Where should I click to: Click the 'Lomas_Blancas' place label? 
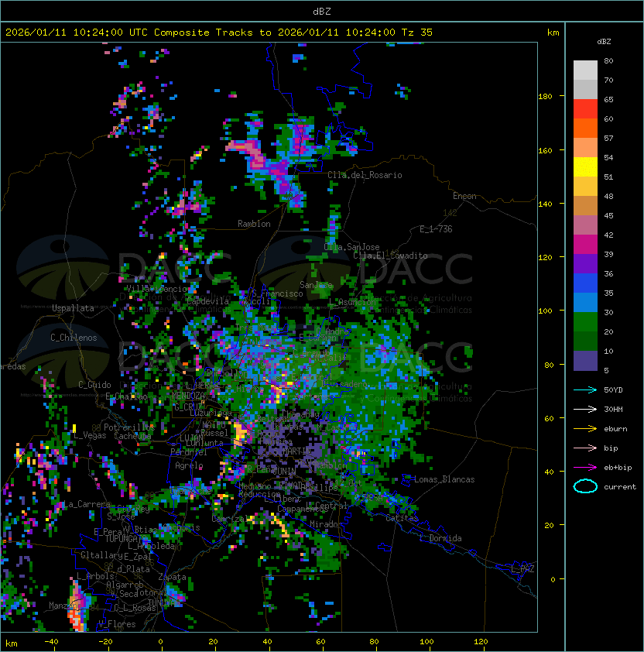click(444, 479)
